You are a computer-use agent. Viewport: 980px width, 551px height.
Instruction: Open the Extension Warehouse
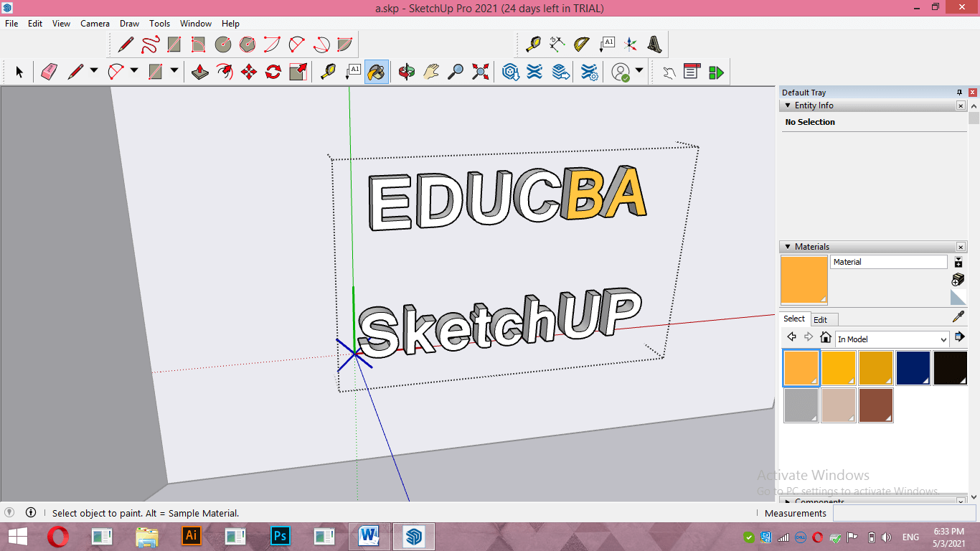coord(534,72)
